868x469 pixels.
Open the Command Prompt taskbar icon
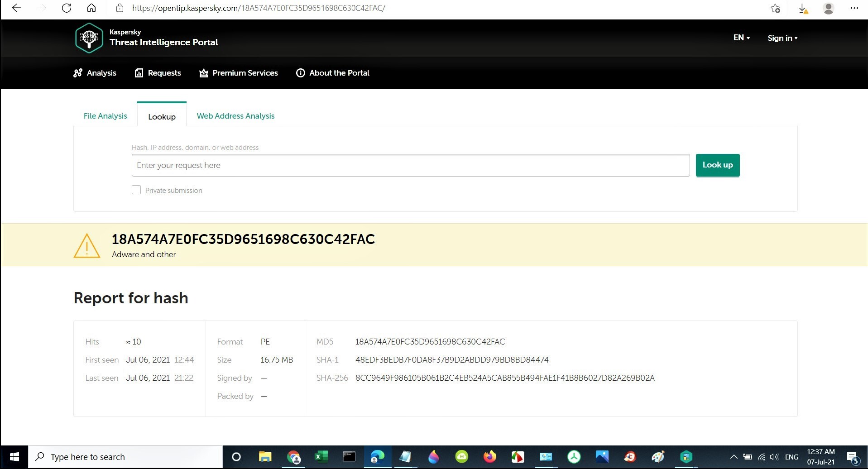(x=349, y=457)
